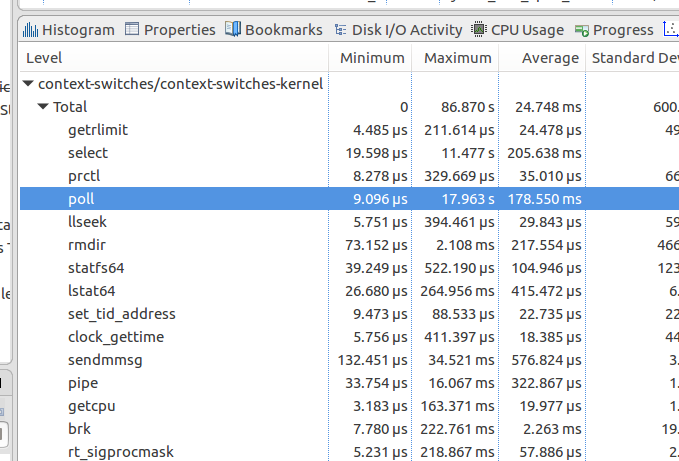679x461 pixels.
Task: Switch to the Properties tab
Action: 170,30
